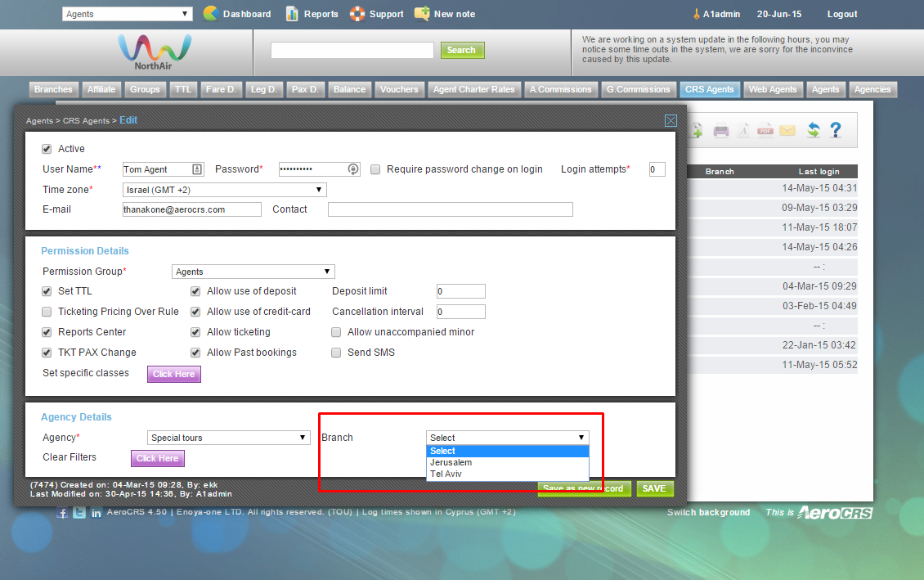The height and width of the screenshot is (580, 924).
Task: Enable the Send SMS checkbox
Action: [x=336, y=353]
